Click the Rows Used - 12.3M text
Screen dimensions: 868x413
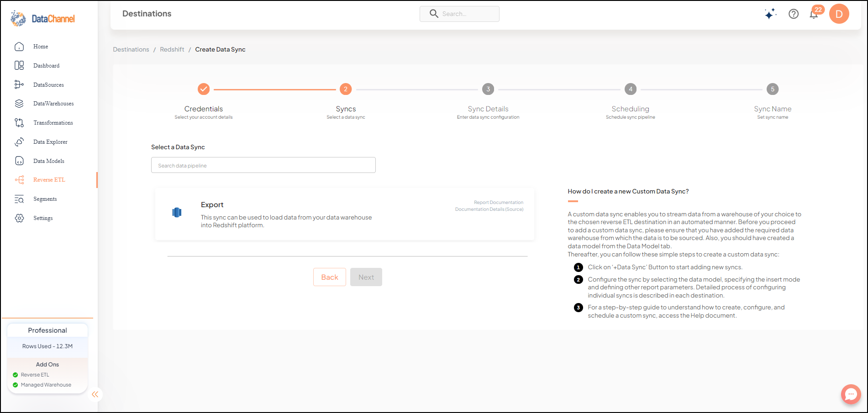[x=47, y=346]
